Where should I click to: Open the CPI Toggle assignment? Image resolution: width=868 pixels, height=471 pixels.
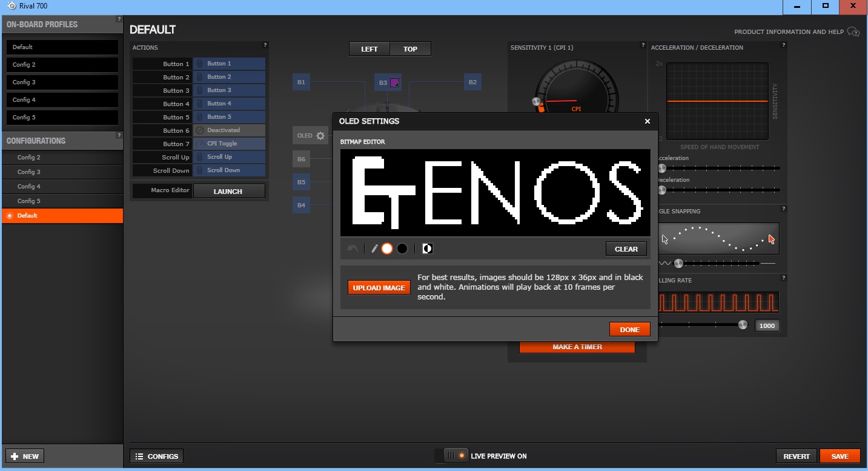(229, 144)
